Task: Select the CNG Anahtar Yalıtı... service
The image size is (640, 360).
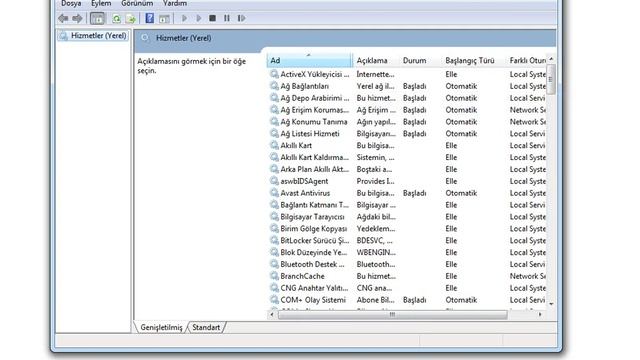Action: [314, 288]
